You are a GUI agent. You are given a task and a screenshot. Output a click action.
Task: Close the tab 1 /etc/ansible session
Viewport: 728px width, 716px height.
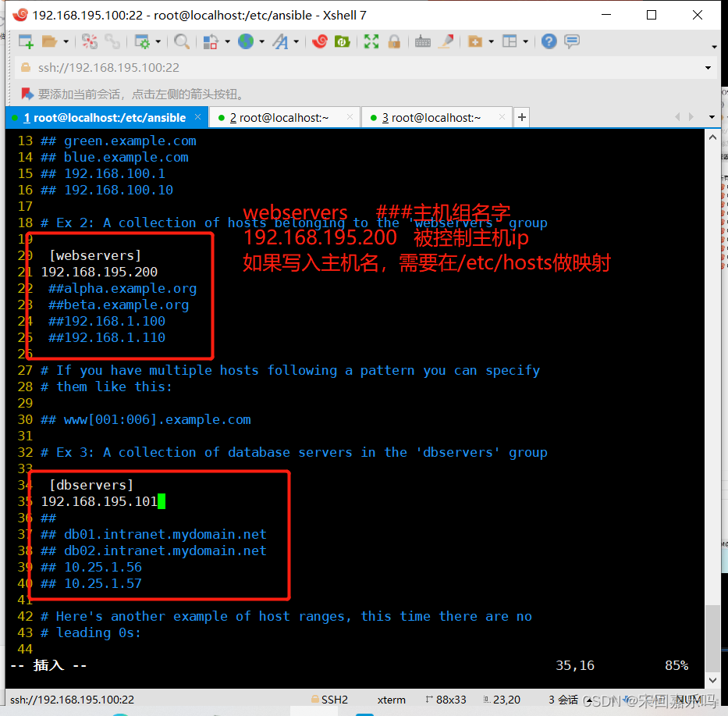(197, 117)
